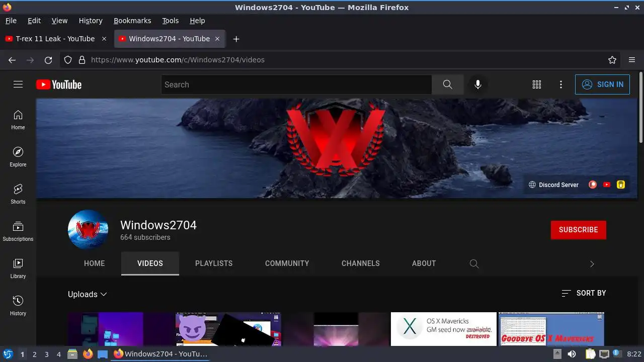Open YouTube settings three-dot menu
Image resolution: width=644 pixels, height=362 pixels.
point(561,84)
